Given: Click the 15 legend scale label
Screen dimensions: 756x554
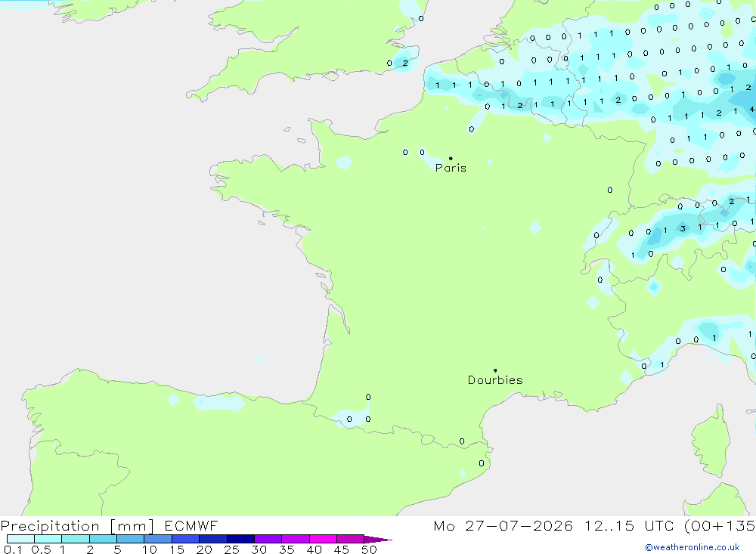Looking at the screenshot, I should (177, 549).
